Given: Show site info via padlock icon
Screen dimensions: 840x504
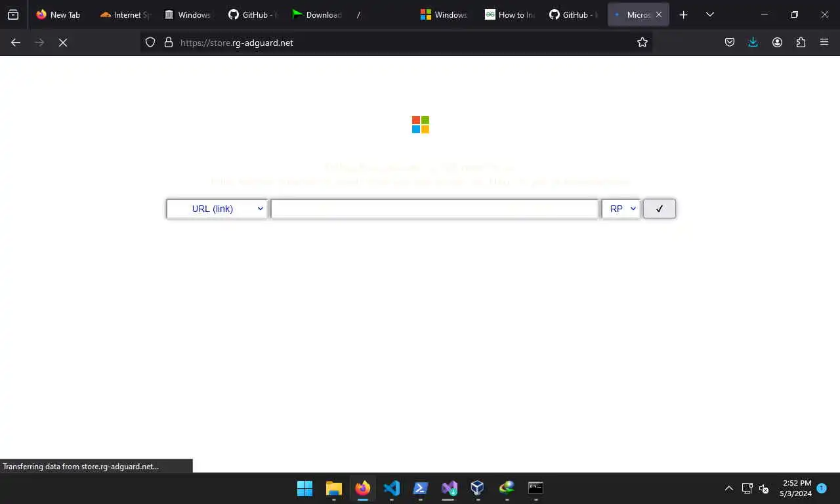Looking at the screenshot, I should pos(168,43).
